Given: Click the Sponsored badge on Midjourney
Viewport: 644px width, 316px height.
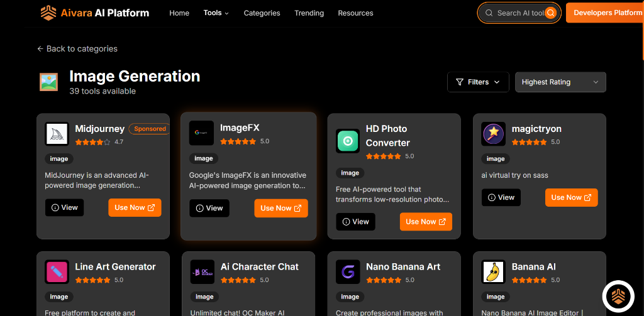Looking at the screenshot, I should pos(150,129).
